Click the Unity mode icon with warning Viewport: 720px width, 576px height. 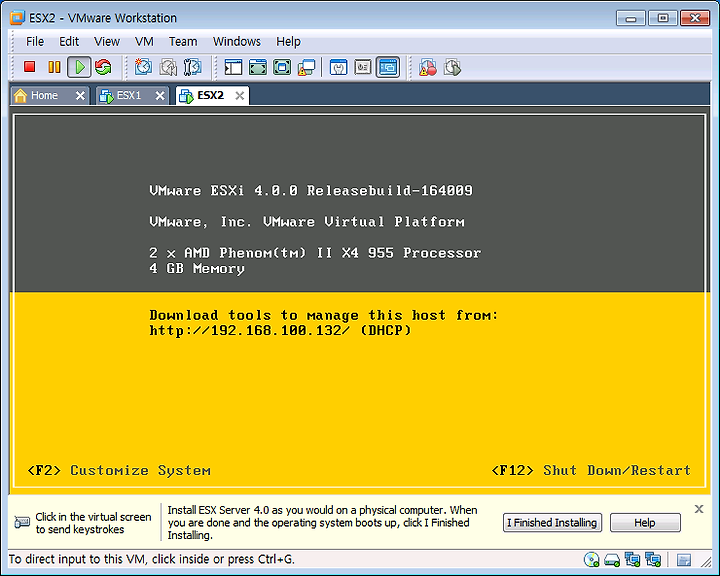tap(306, 68)
